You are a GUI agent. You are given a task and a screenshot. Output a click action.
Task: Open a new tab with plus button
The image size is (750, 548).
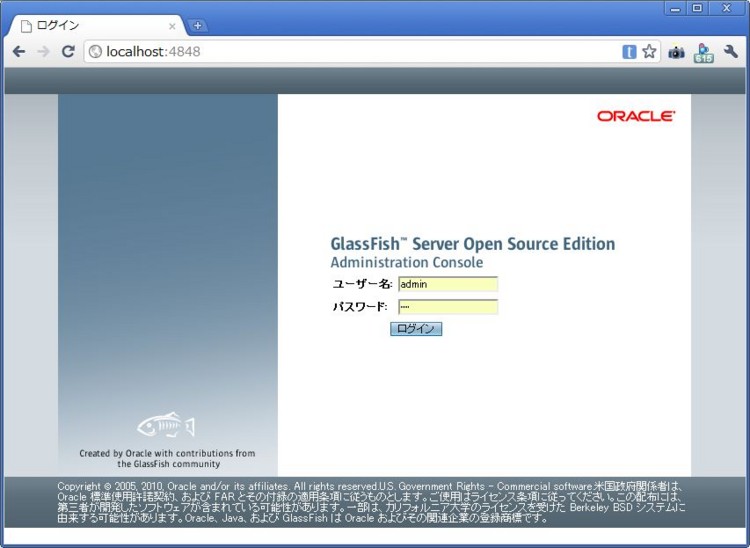click(x=198, y=25)
